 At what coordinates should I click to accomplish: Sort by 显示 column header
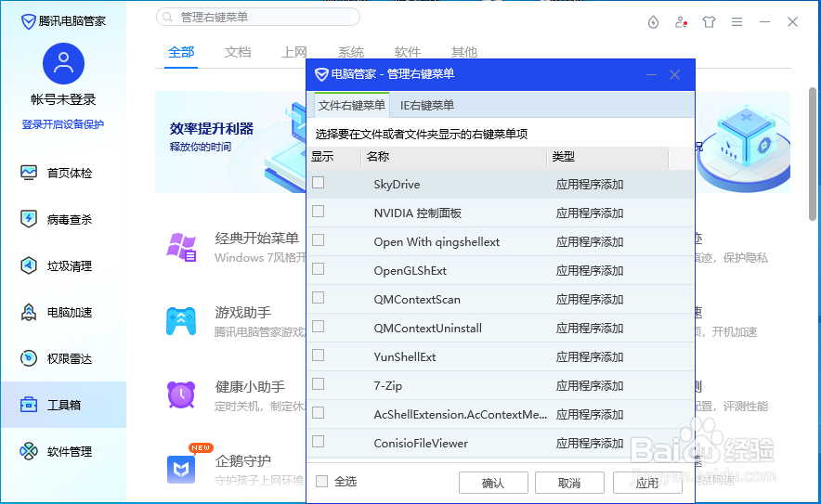(x=334, y=158)
